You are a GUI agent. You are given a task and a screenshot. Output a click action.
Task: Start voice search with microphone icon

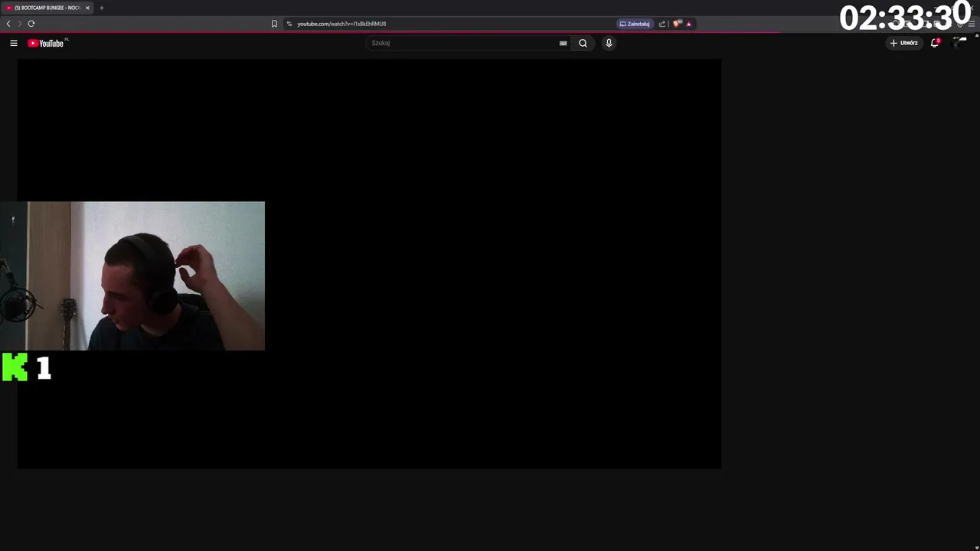click(609, 43)
